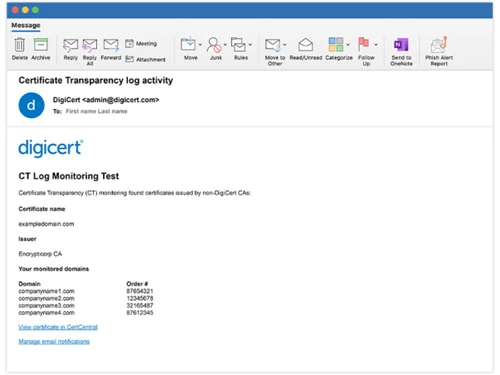Click the digicert logo
This screenshot has width=500, height=375.
tap(51, 148)
